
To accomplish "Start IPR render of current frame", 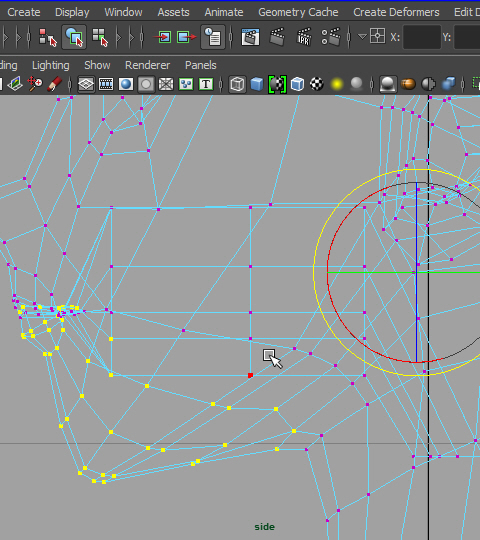I will 304,37.
